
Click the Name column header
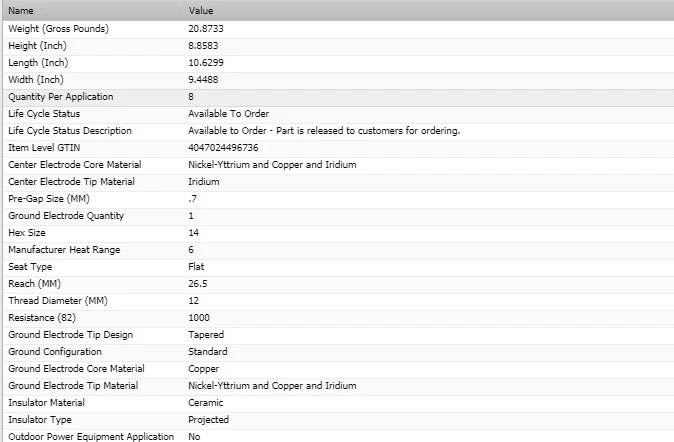point(21,10)
